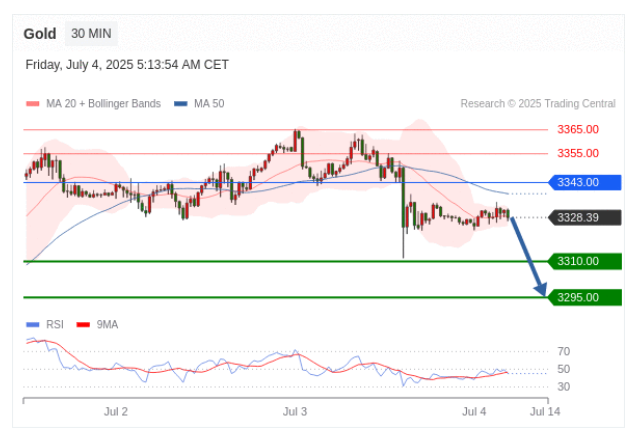Click the 3355.00 resistance label
Viewport: 643px width, 445px height.
pyautogui.click(x=578, y=153)
